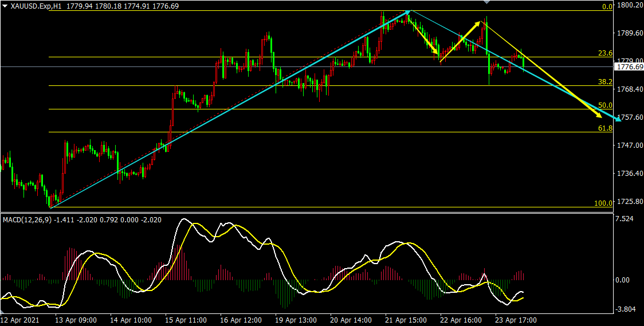Screen dimensions: 644x326
Task: Click the gray chart shift marker at top
Action: 487,3
